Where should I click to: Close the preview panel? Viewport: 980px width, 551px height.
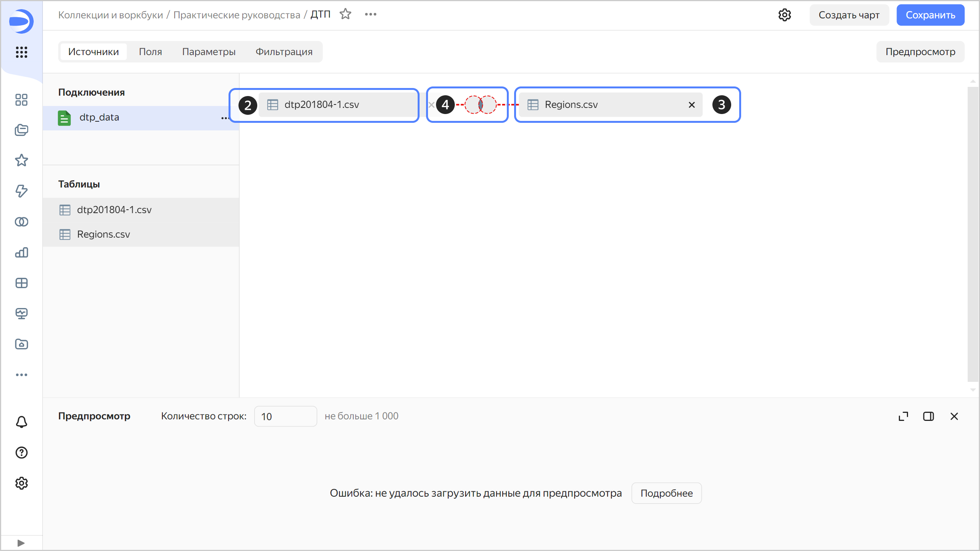[954, 416]
